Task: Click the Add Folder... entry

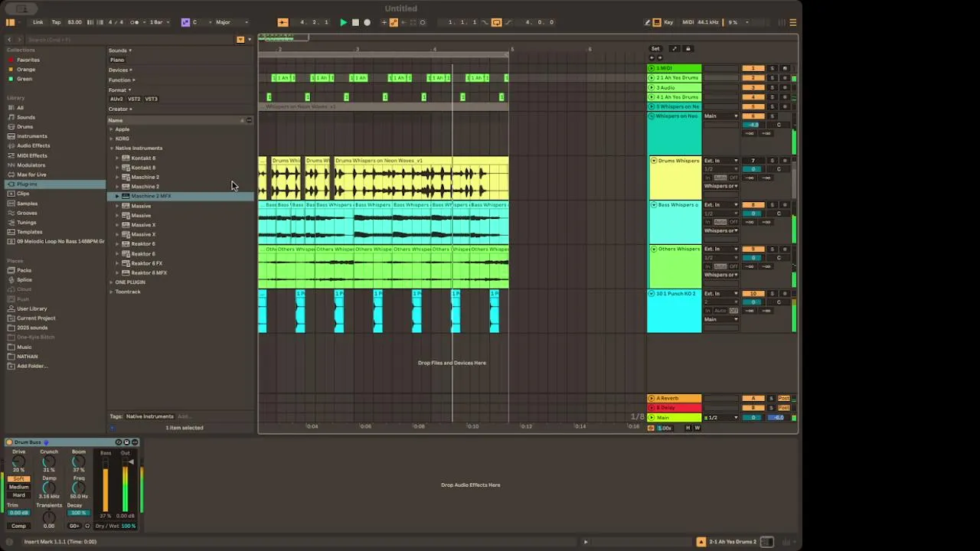Action: pos(31,366)
